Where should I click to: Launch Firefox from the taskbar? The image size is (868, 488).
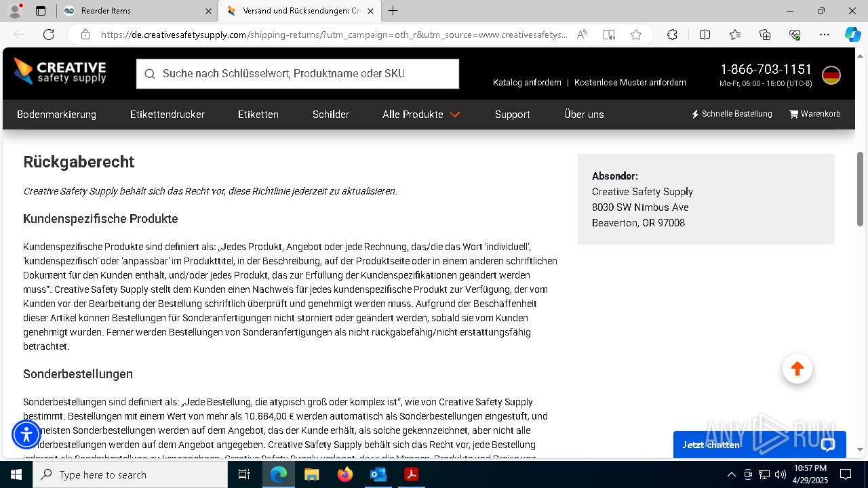[345, 474]
